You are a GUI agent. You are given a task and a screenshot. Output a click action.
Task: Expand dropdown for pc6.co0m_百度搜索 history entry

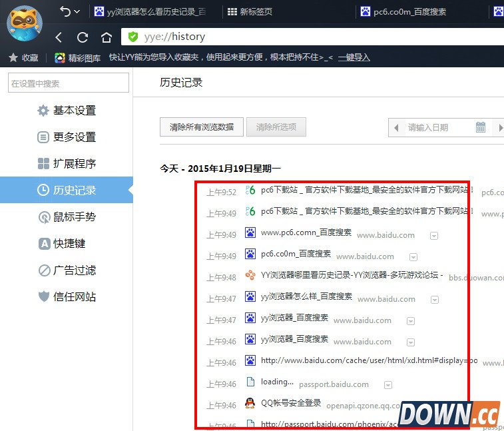(x=413, y=257)
